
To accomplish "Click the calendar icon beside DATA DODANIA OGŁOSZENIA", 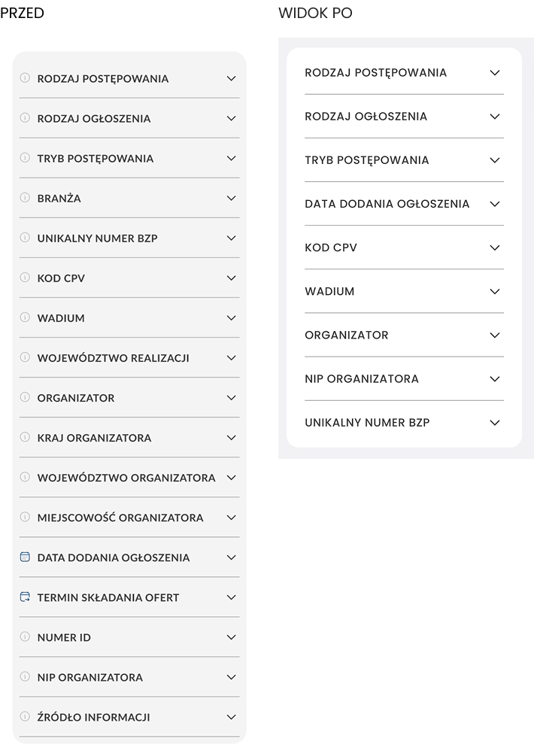I will coord(25,557).
